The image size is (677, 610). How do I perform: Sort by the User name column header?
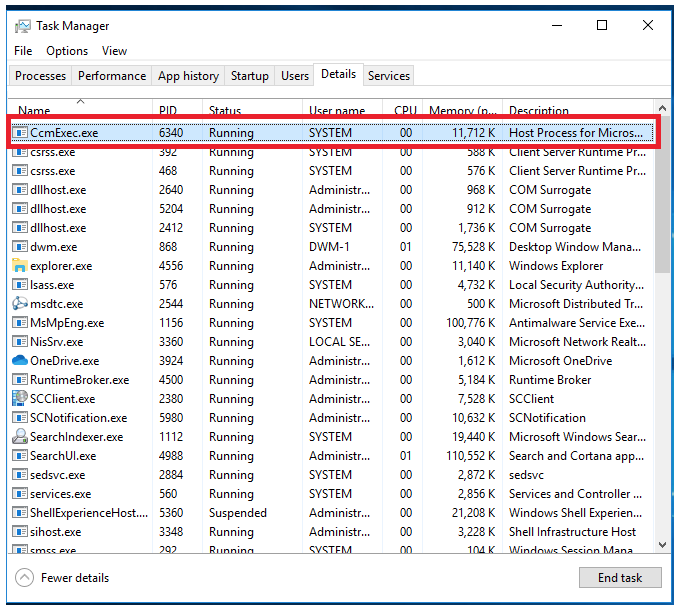pyautogui.click(x=342, y=108)
